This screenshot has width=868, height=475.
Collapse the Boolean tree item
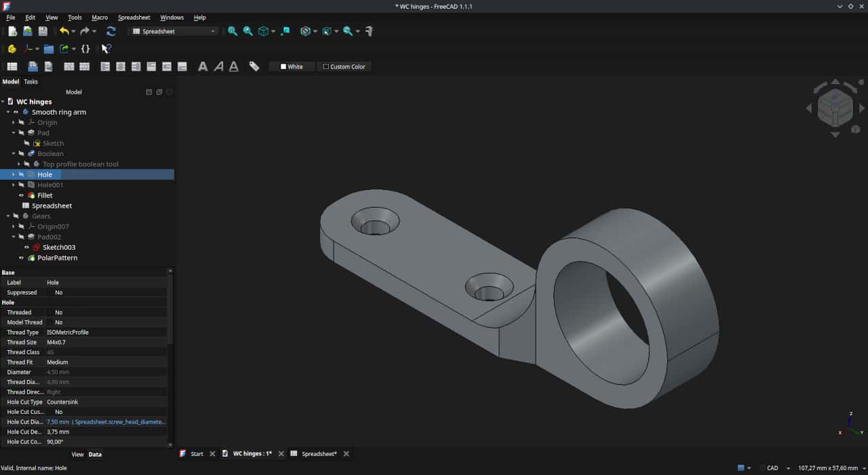pos(14,154)
